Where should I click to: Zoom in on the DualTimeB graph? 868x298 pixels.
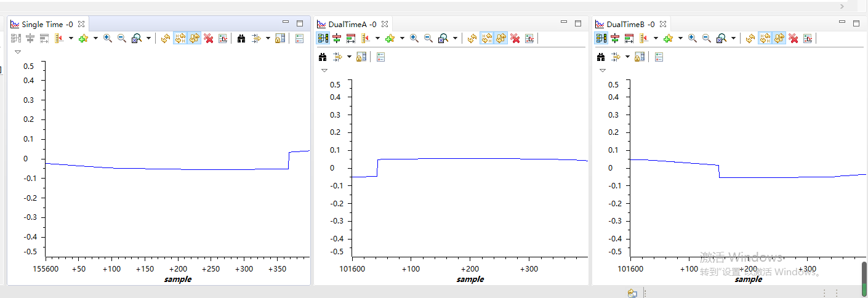(x=693, y=38)
